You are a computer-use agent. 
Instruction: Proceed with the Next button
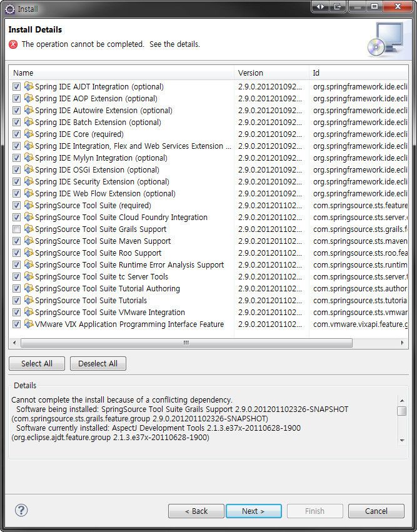253,511
